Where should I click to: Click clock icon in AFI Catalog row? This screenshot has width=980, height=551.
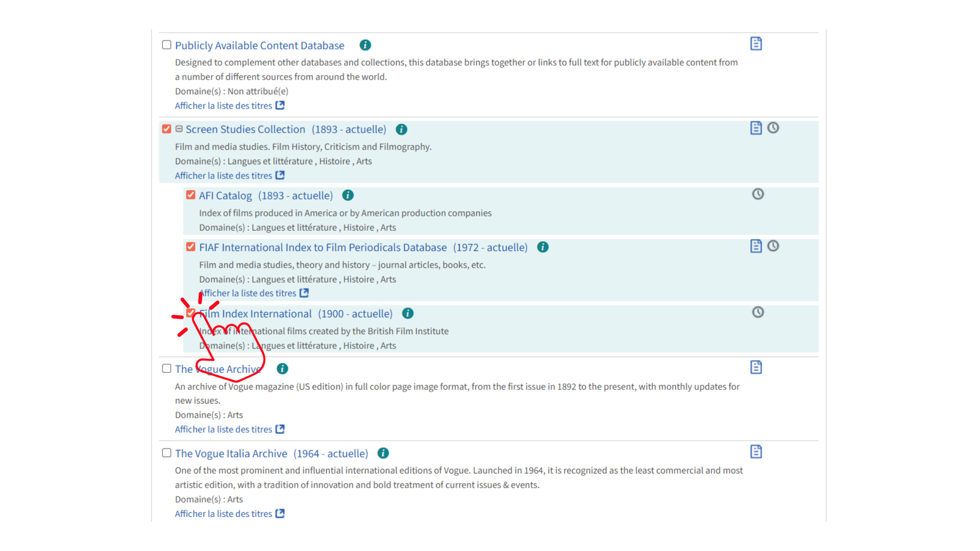tap(758, 194)
